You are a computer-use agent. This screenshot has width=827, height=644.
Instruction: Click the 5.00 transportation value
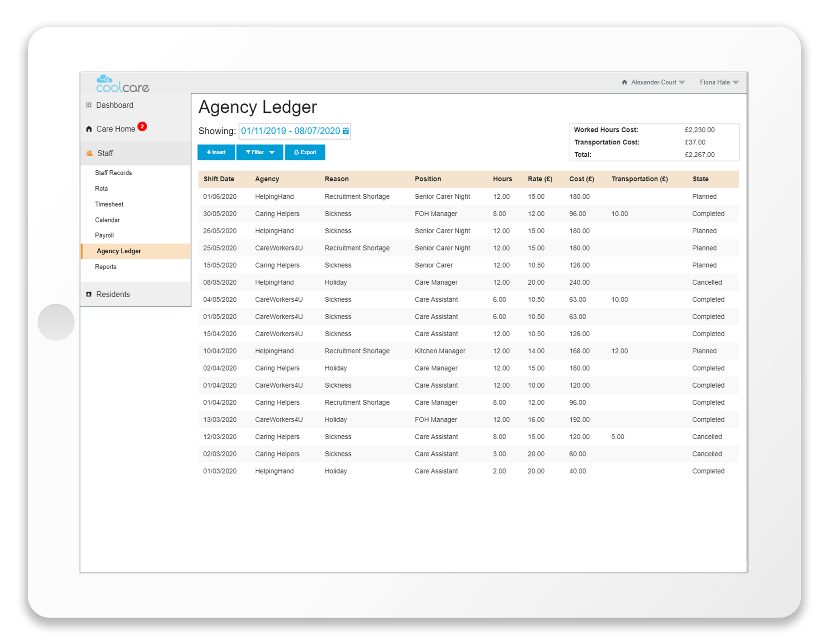(617, 436)
